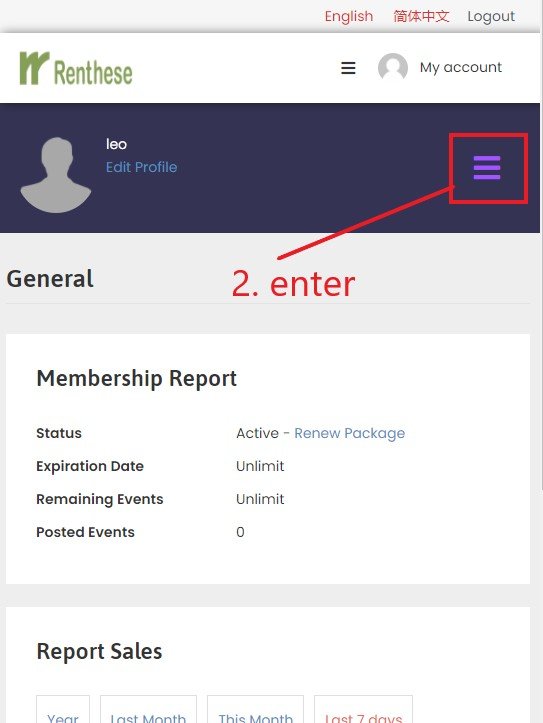The image size is (543, 723).
Task: Switch language to 简体中文
Action: [x=421, y=16]
